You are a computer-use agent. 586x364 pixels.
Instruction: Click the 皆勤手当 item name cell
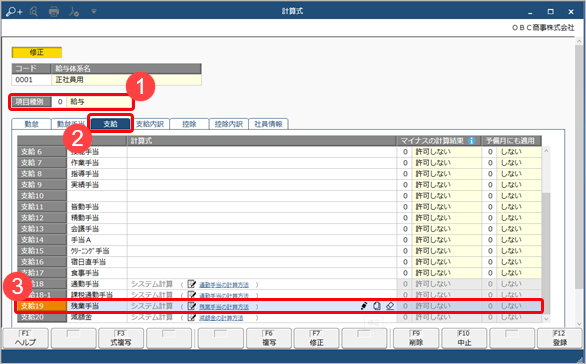[97, 207]
